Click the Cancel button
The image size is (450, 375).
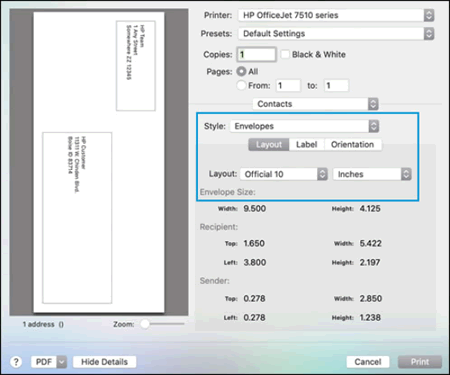click(x=368, y=362)
